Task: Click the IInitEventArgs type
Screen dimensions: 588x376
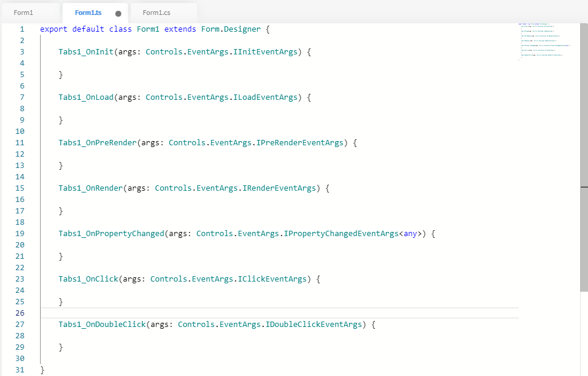Action: 265,52
